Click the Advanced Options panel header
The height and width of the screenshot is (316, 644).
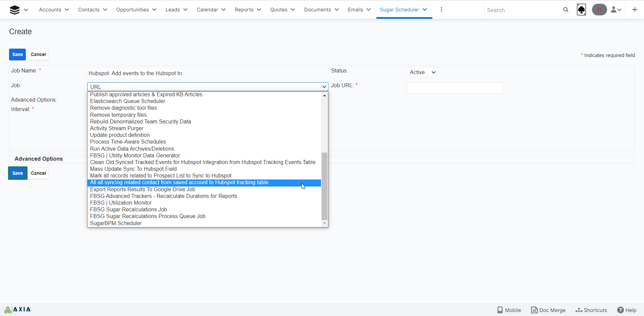[x=39, y=159]
